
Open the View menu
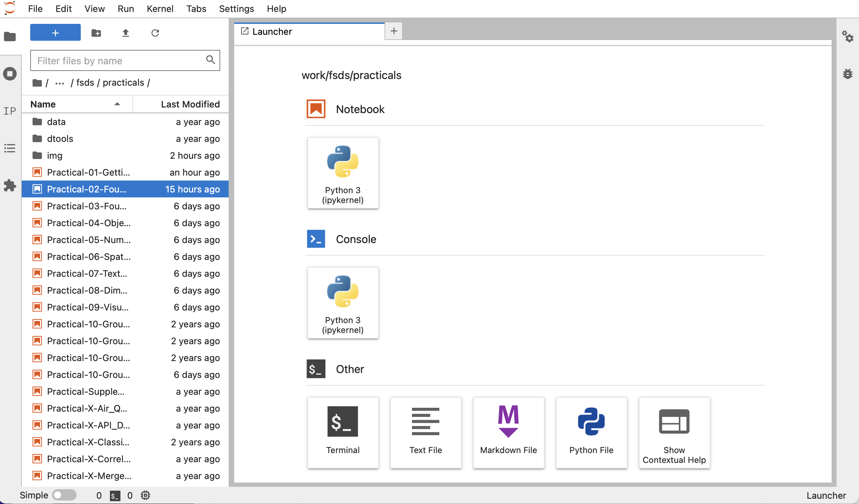tap(94, 9)
